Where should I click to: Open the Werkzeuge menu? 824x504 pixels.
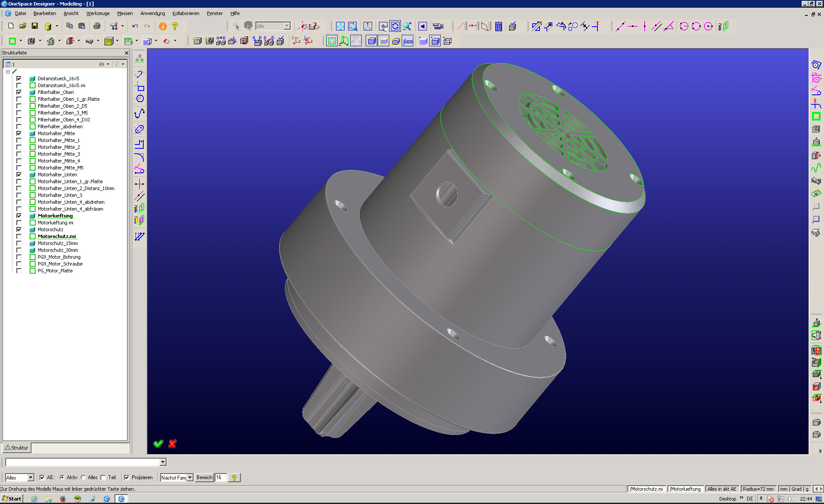coord(98,13)
